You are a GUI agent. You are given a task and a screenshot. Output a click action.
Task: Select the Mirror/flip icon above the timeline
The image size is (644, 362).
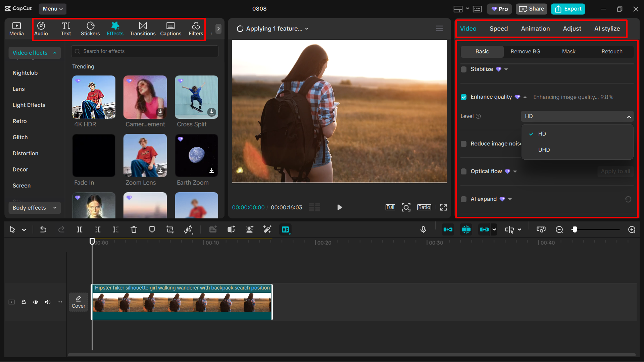click(188, 229)
